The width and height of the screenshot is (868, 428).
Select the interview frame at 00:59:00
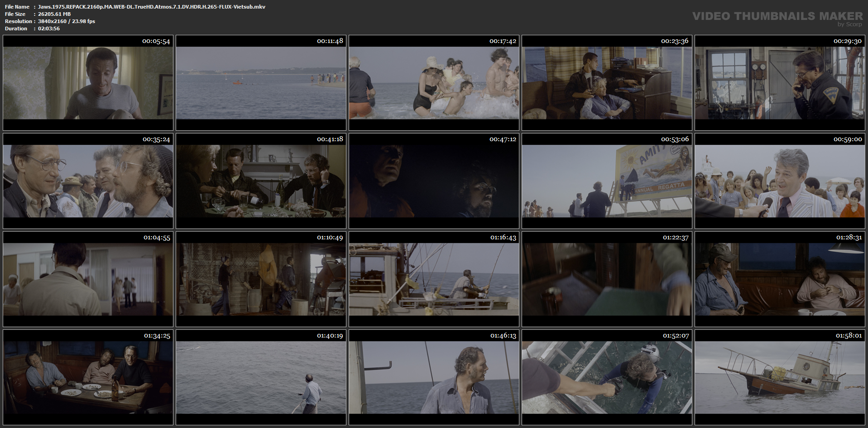780,181
